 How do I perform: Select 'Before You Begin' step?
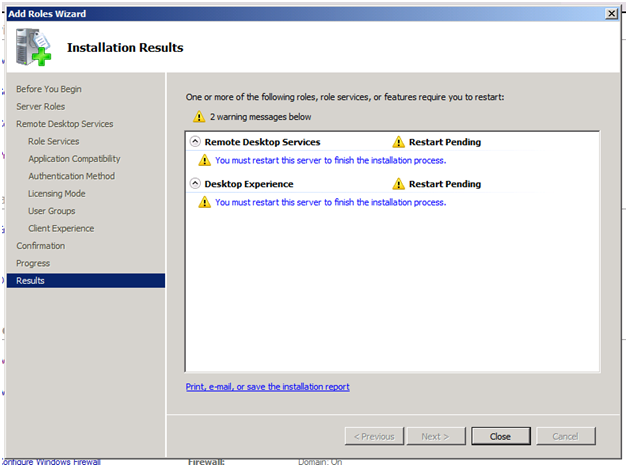49,89
